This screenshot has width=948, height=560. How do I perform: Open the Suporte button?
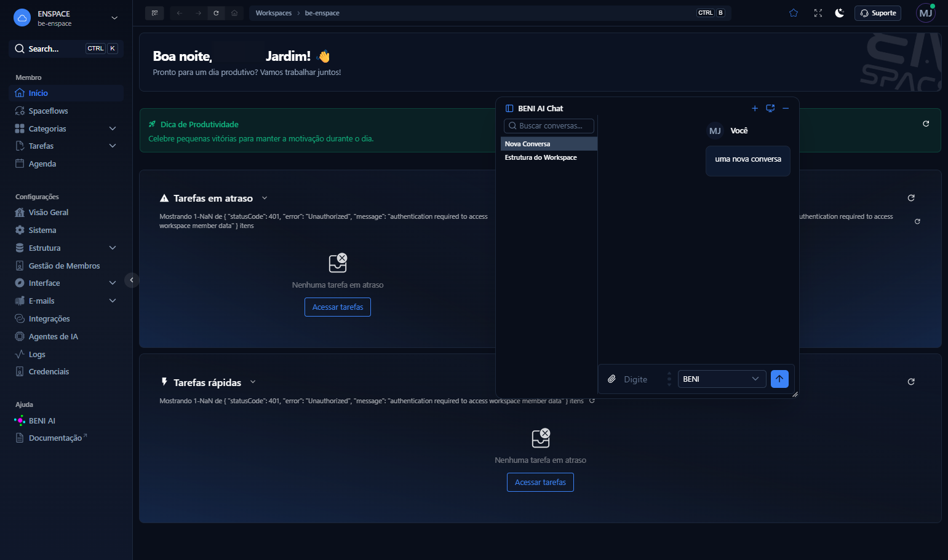(x=877, y=13)
